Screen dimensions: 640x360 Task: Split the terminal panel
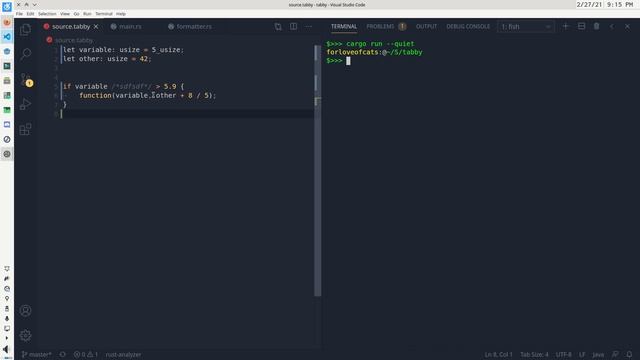pyautogui.click(x=581, y=27)
